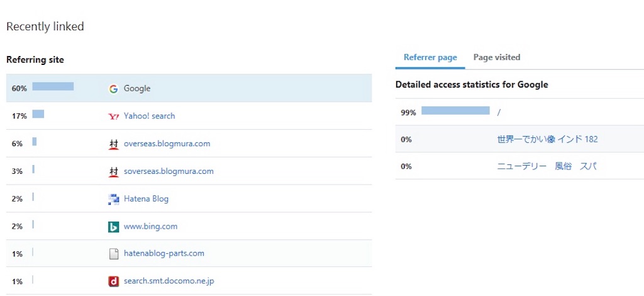Click the 99% bar in Google statistics

coord(455,110)
